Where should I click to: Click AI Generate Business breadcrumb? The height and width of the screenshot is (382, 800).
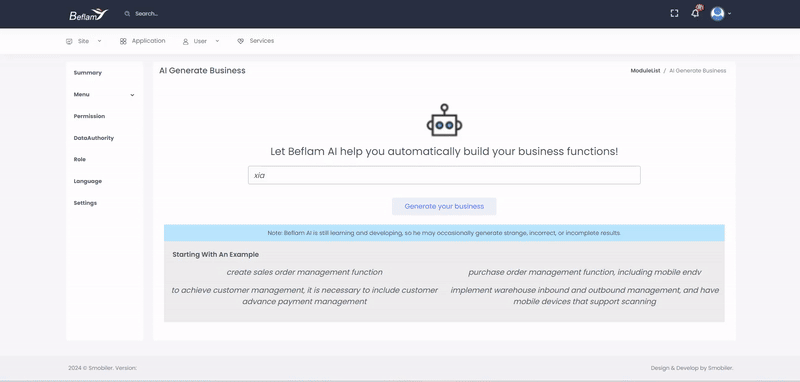coord(697,71)
